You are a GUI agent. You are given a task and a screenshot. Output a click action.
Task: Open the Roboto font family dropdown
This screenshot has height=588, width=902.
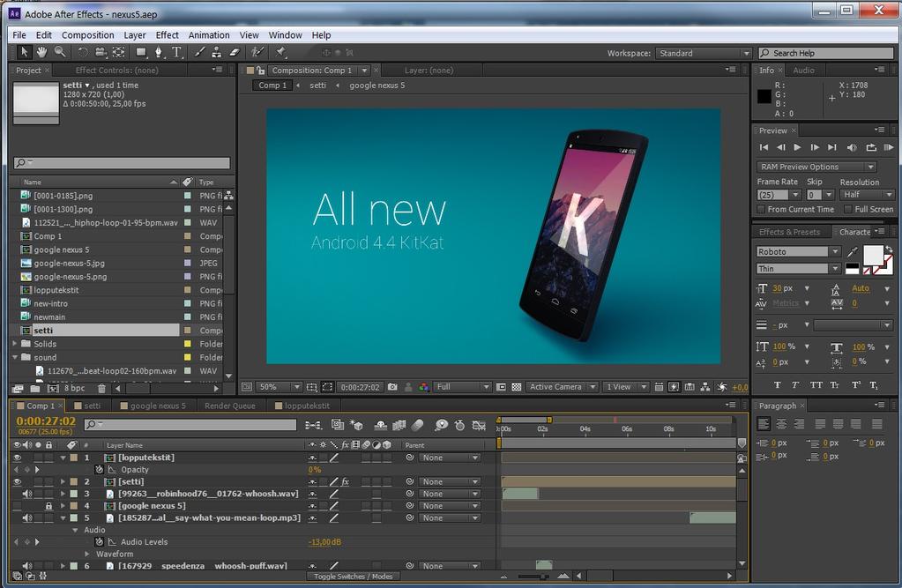tap(798, 251)
